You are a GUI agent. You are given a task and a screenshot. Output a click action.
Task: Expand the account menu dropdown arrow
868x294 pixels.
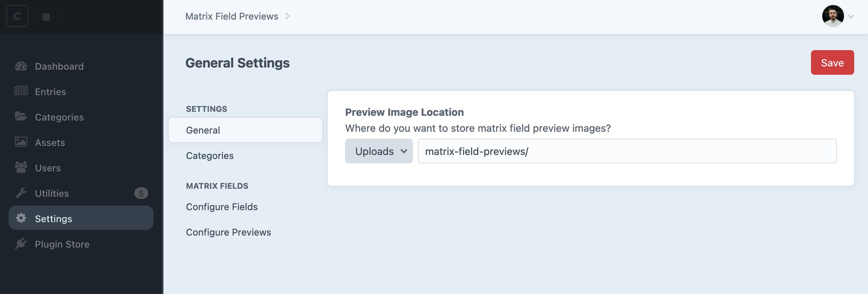(851, 16)
